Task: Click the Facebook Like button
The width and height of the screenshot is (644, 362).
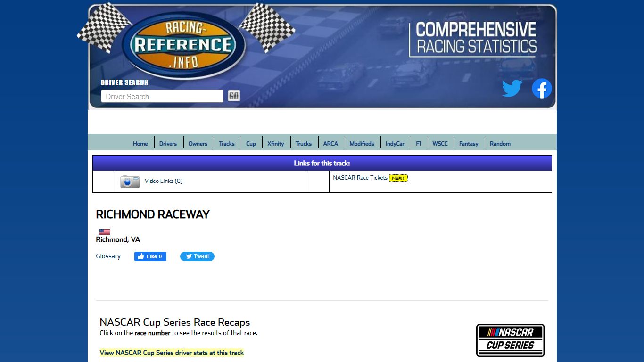Action: tap(150, 256)
